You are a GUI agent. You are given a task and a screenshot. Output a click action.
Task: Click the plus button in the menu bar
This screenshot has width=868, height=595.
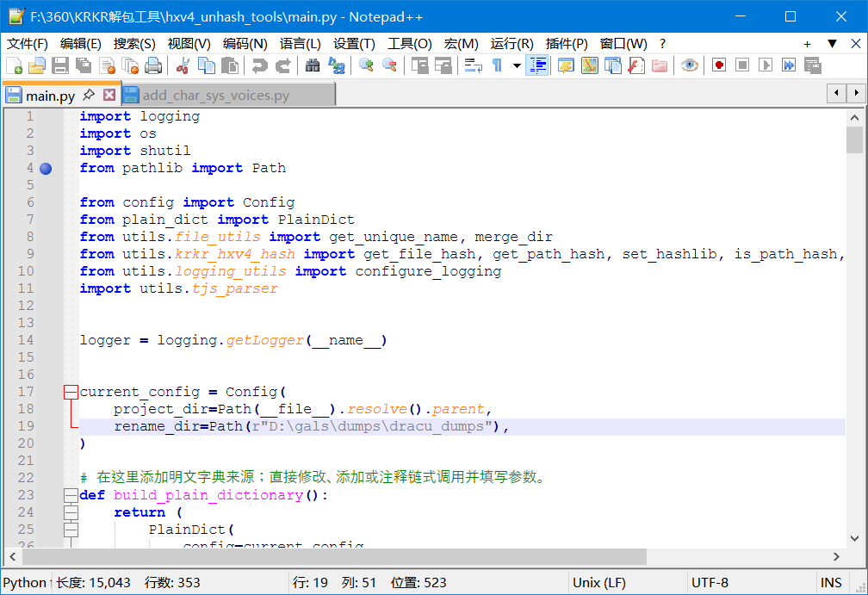[x=807, y=44]
